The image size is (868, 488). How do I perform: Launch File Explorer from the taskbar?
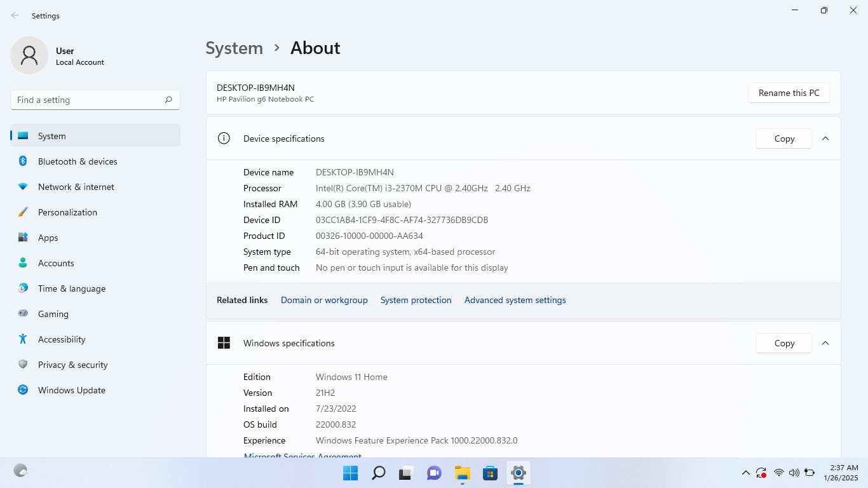coord(462,473)
